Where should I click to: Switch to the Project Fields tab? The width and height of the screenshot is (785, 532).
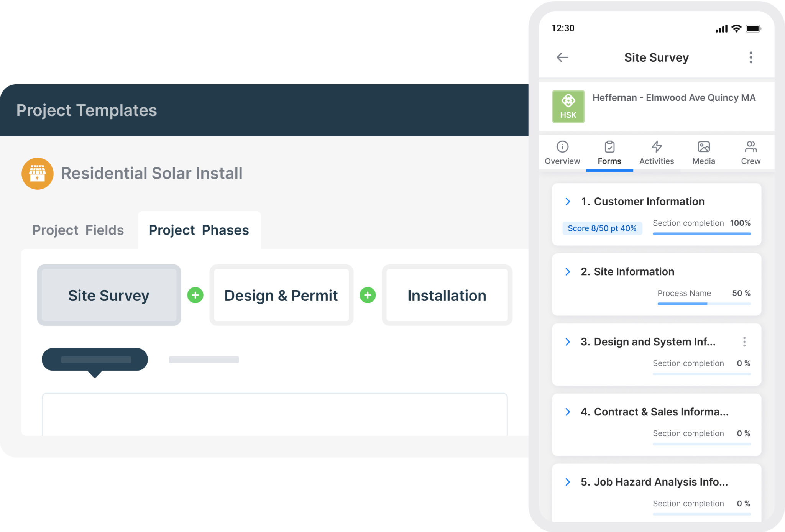point(78,230)
